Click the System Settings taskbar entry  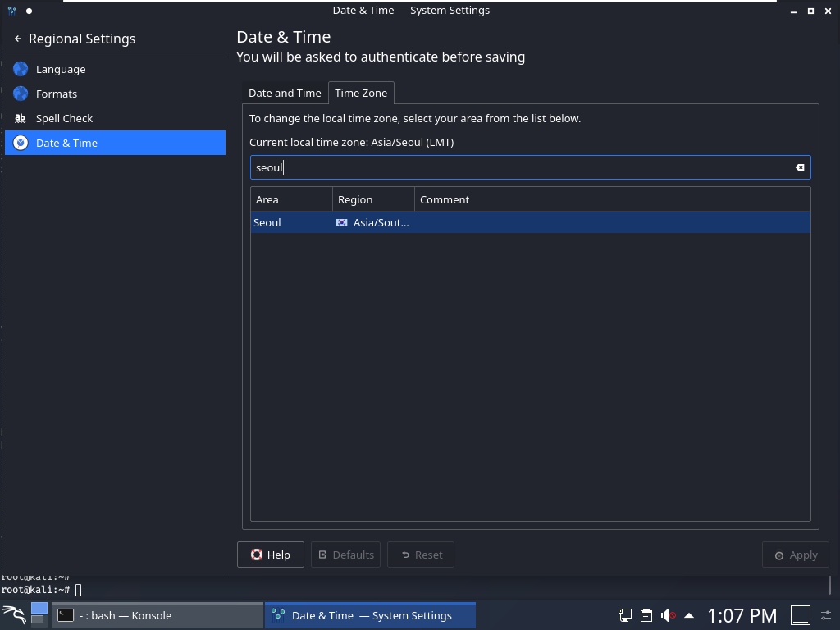tap(370, 615)
